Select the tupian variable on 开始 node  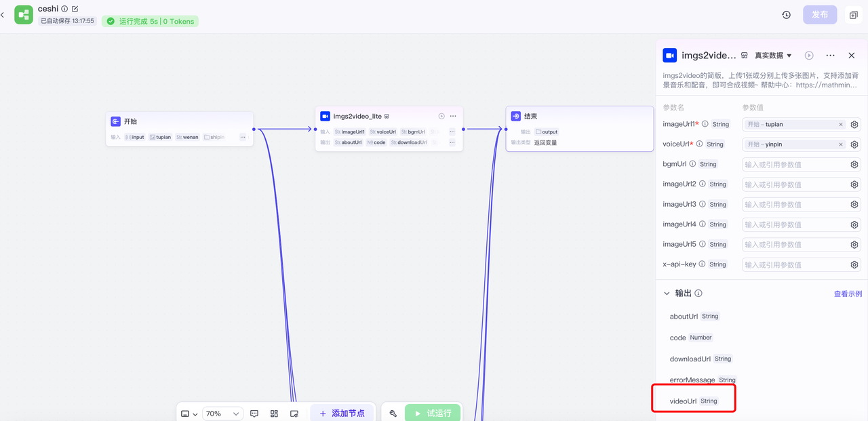[x=160, y=137]
